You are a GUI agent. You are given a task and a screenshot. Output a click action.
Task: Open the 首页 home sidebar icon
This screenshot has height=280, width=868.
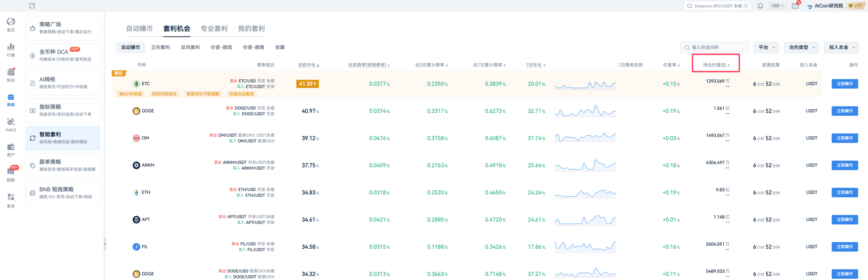[11, 25]
